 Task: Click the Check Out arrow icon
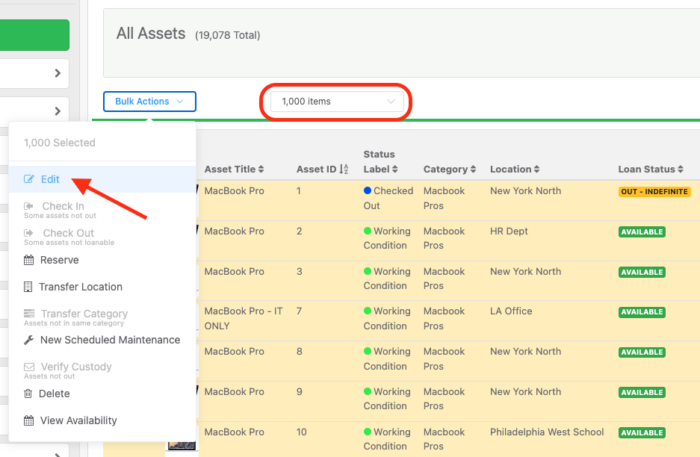29,233
